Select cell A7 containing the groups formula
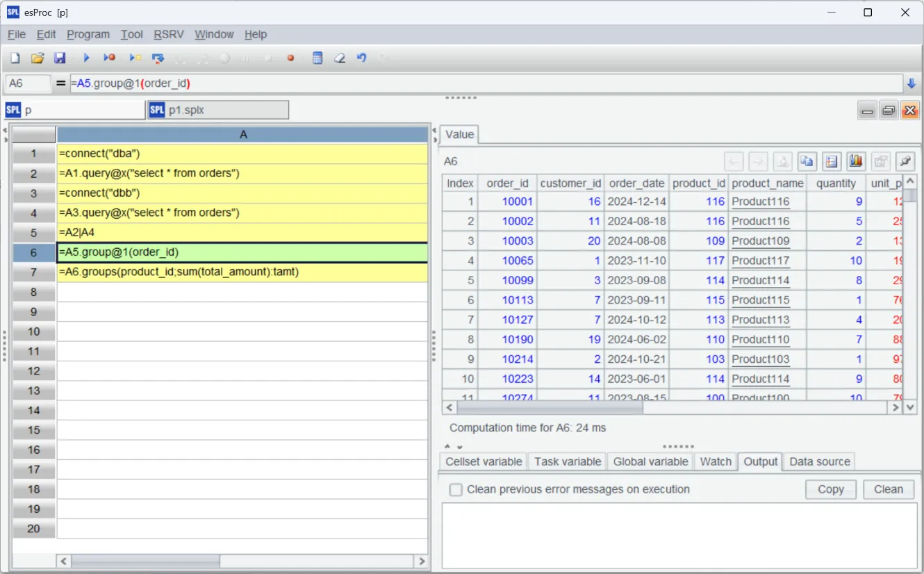The height and width of the screenshot is (574, 924). [x=242, y=272]
